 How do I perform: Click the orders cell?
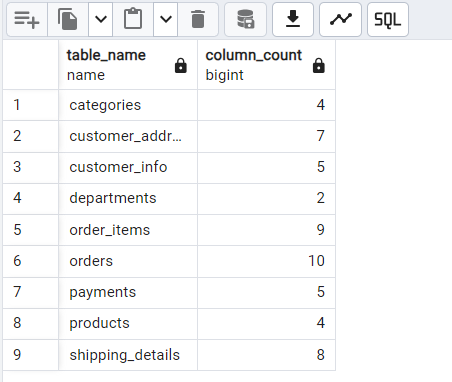(128, 261)
